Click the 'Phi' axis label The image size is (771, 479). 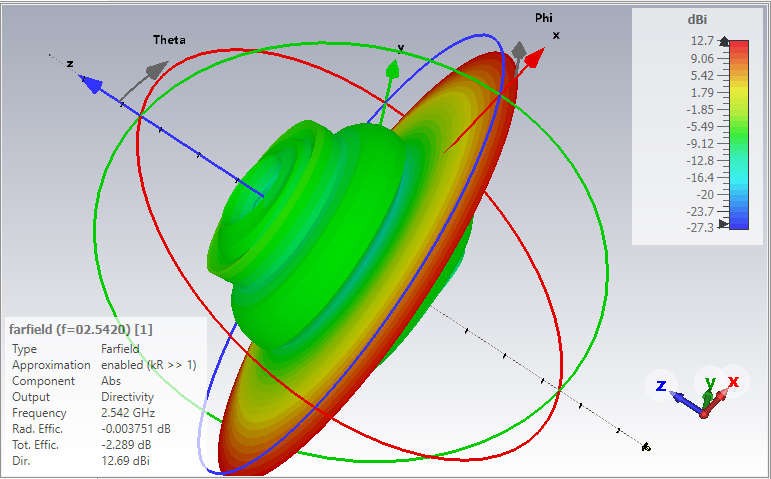point(544,18)
